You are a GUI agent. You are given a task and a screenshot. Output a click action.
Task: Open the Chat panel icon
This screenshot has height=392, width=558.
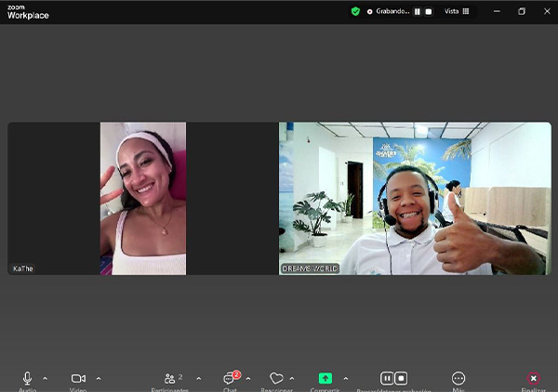pyautogui.click(x=230, y=378)
